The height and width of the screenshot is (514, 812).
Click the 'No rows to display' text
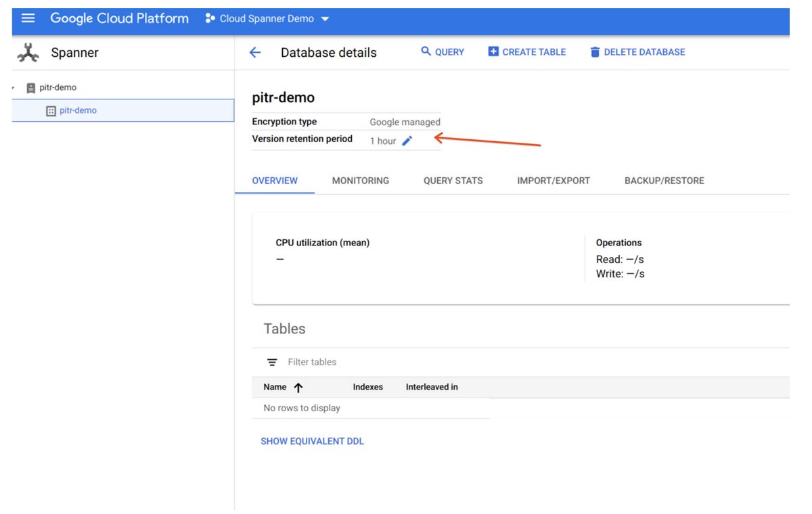click(x=302, y=408)
